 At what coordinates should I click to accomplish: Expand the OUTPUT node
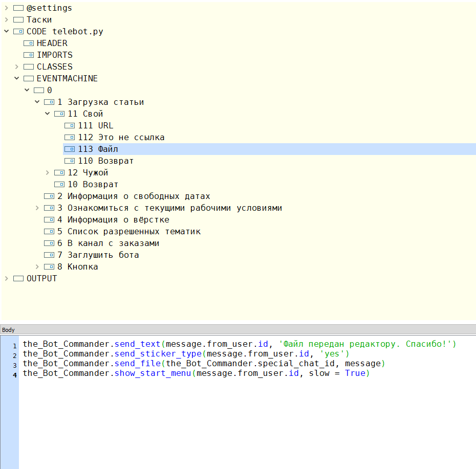coord(6,279)
